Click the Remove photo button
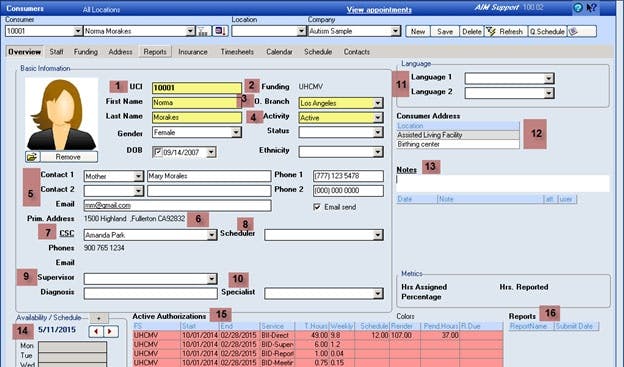The height and width of the screenshot is (367, 624). 68,157
